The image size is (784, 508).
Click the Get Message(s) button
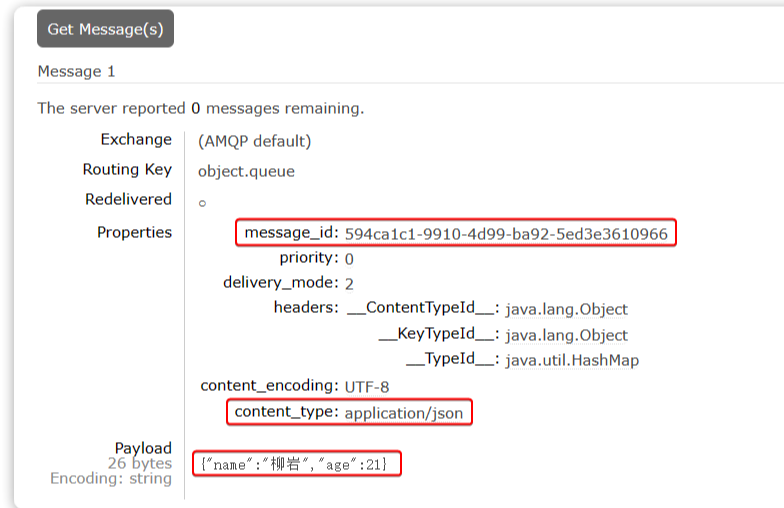(105, 29)
